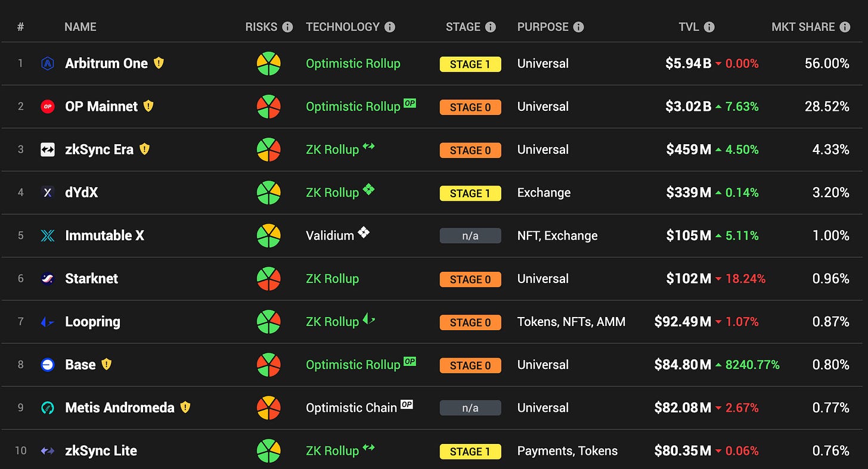Click warning shield next to Arbitrum One
The height and width of the screenshot is (469, 868).
pos(159,63)
